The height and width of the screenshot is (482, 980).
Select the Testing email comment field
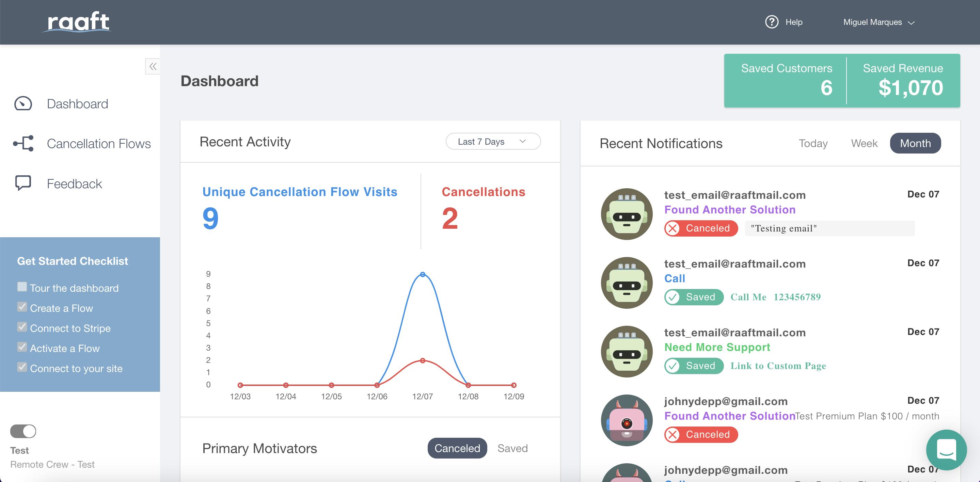coord(828,228)
